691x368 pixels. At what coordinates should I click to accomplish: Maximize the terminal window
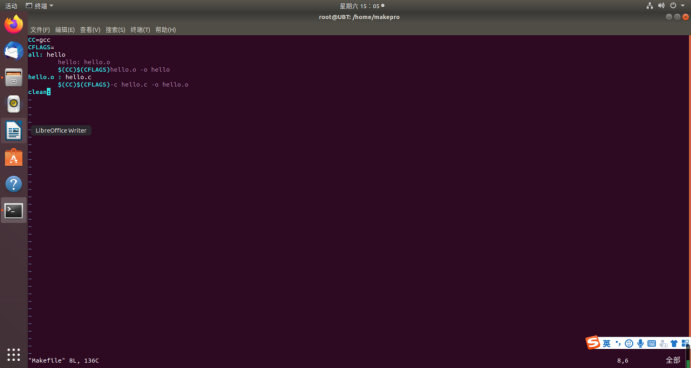[677, 17]
